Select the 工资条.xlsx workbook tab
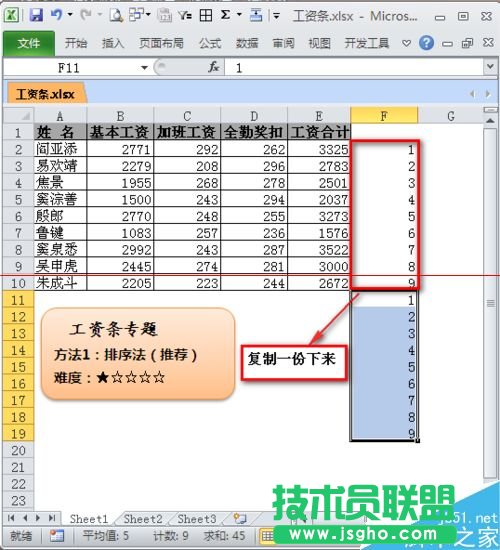The image size is (500, 550). (46, 94)
